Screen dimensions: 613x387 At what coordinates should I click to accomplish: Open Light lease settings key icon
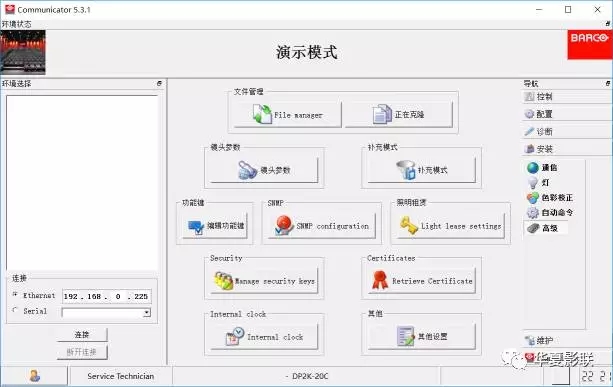pyautogui.click(x=409, y=226)
